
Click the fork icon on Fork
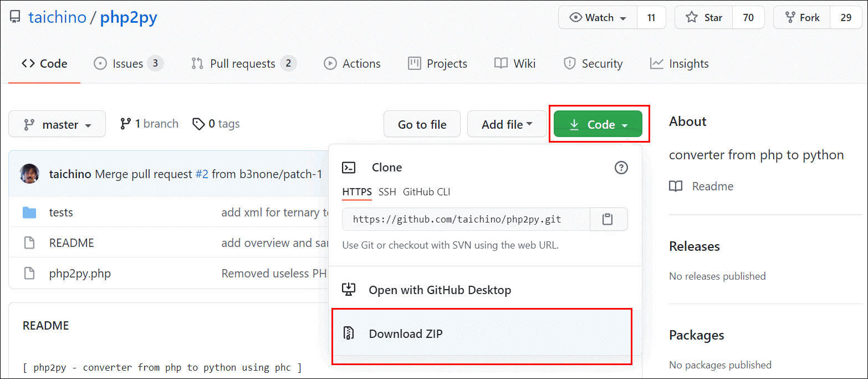790,18
